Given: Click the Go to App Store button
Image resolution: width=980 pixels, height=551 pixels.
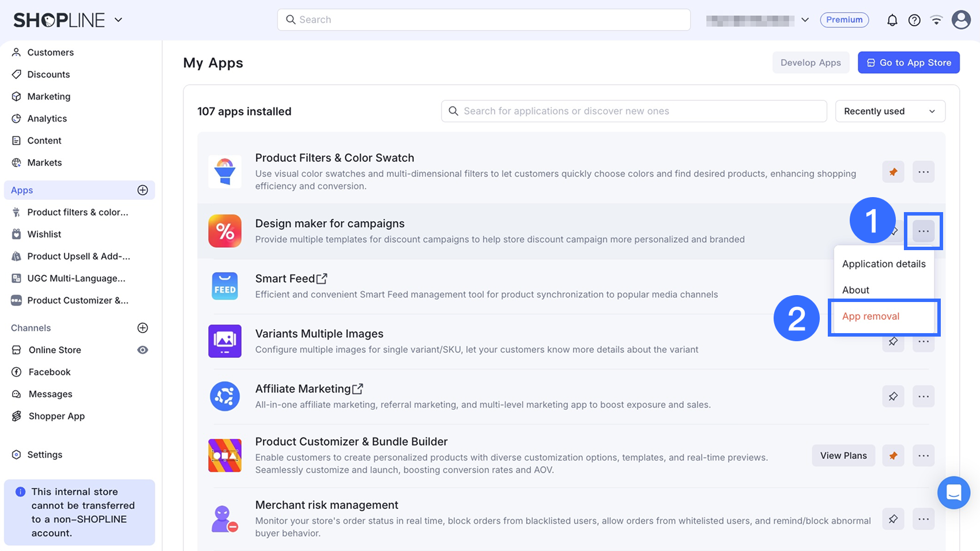Looking at the screenshot, I should (x=909, y=63).
